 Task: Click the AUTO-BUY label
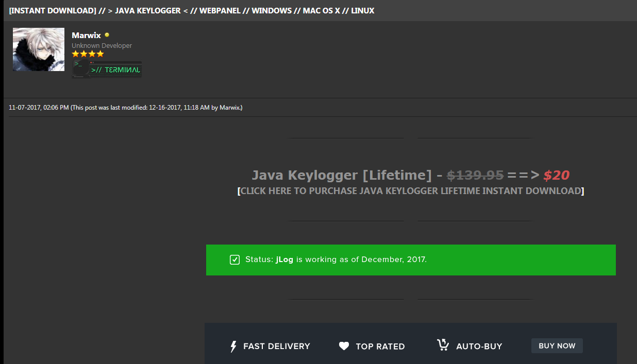click(479, 346)
